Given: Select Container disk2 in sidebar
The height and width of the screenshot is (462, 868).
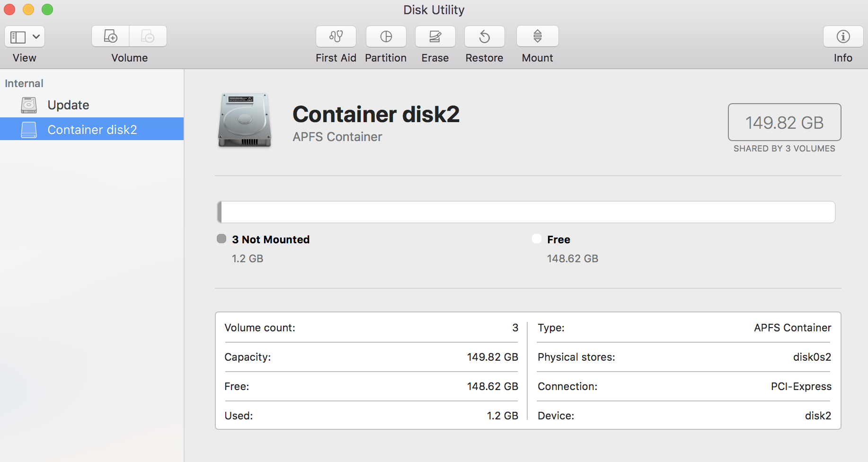Looking at the screenshot, I should [92, 129].
